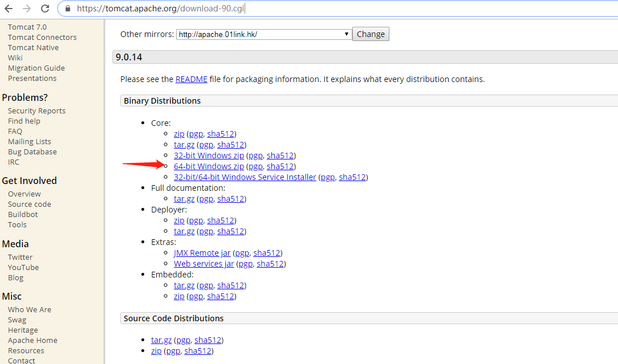This screenshot has height=364, width=618.
Task: Open Heritage sidebar link
Action: click(x=23, y=330)
